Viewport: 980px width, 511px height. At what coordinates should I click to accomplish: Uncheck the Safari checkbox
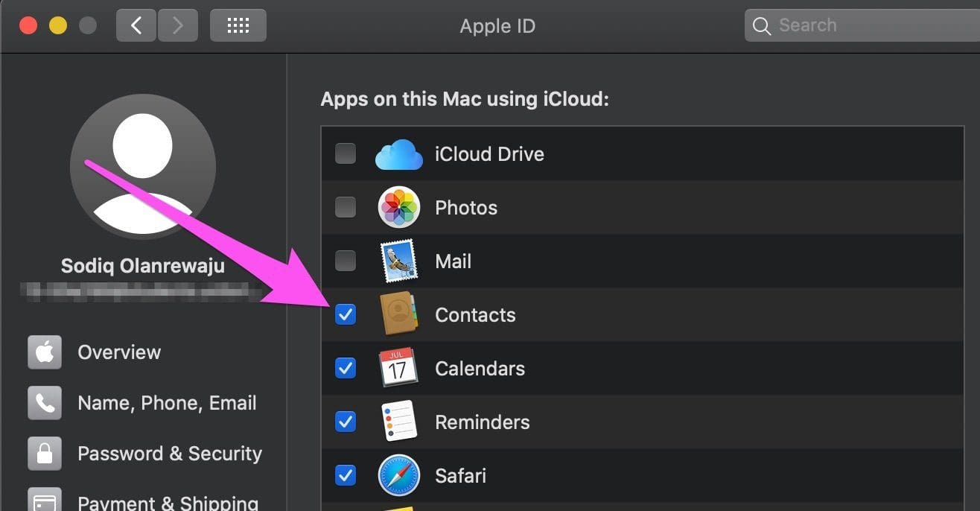[x=346, y=475]
